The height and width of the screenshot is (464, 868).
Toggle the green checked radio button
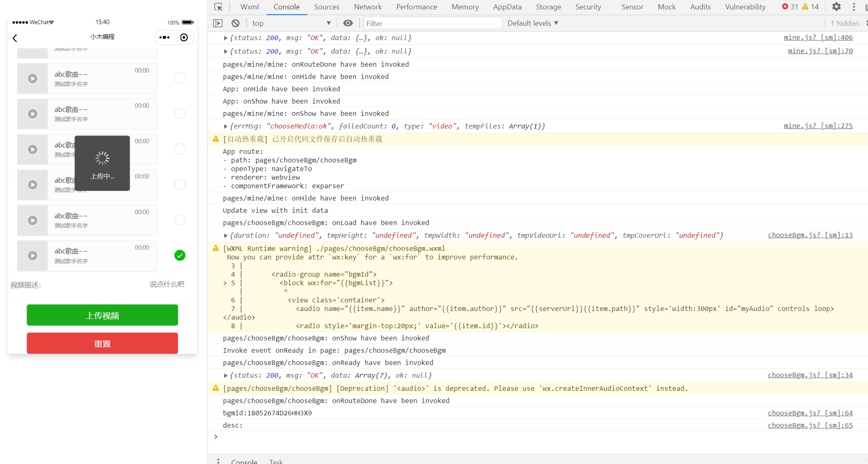point(180,255)
